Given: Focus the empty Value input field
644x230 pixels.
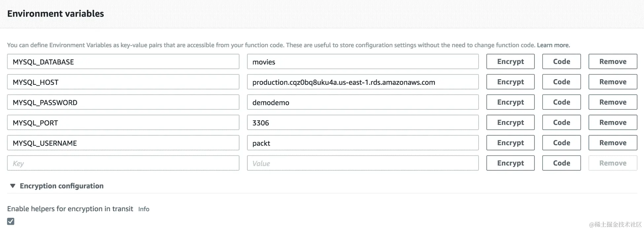Looking at the screenshot, I should coord(362,163).
